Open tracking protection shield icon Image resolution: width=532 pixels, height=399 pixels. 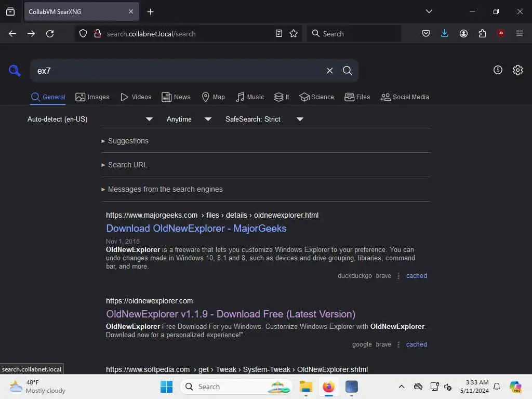pos(83,34)
